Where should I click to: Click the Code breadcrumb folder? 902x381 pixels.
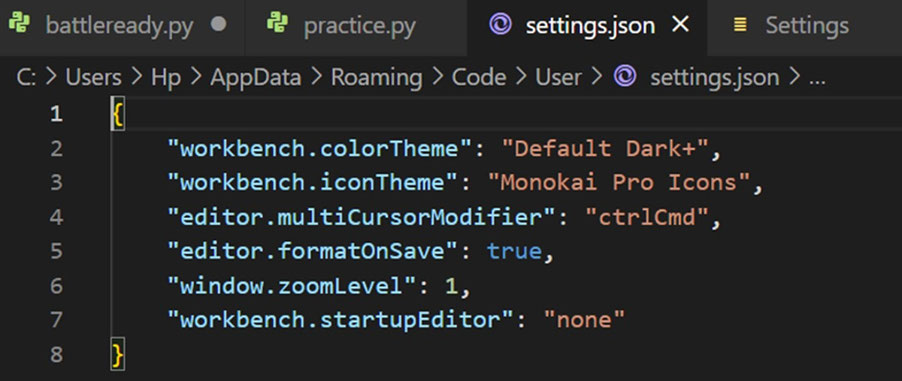479,77
